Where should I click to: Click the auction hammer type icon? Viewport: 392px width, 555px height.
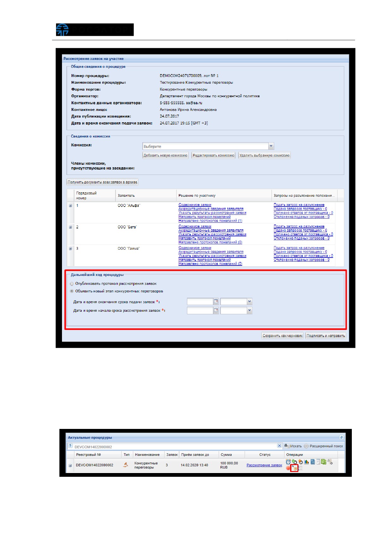[126, 465]
